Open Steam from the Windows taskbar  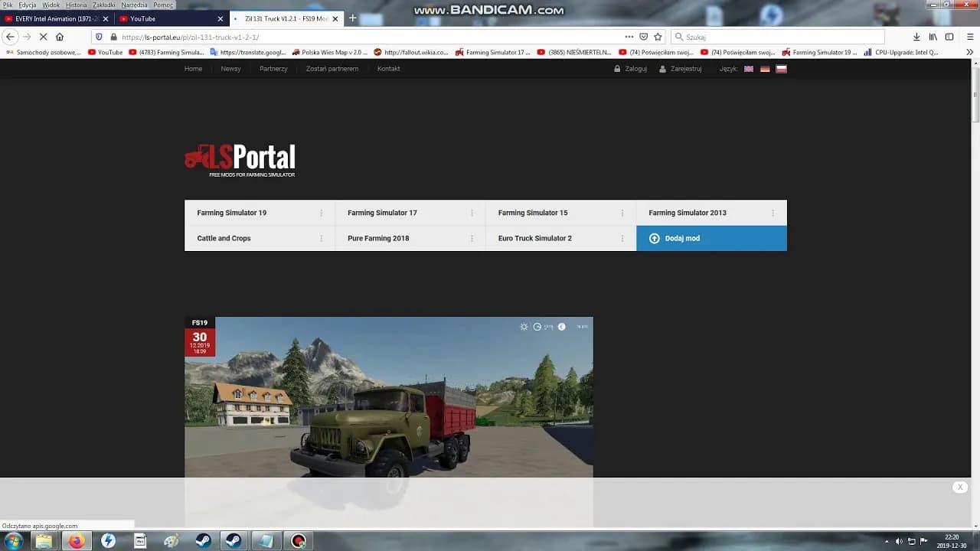[x=204, y=541]
